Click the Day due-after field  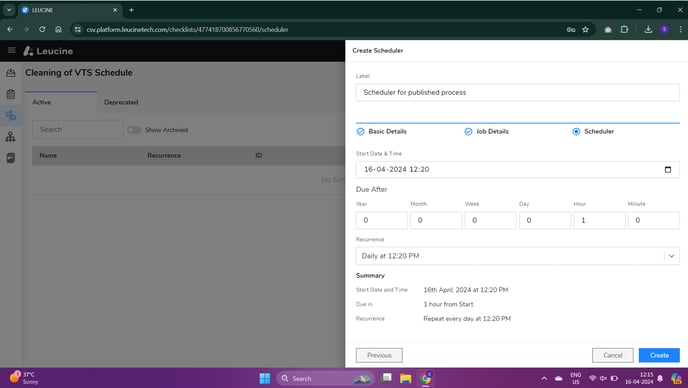pos(545,220)
